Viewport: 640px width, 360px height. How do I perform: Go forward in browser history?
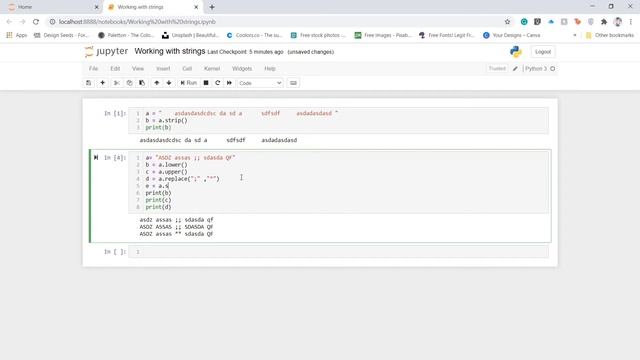(x=22, y=22)
